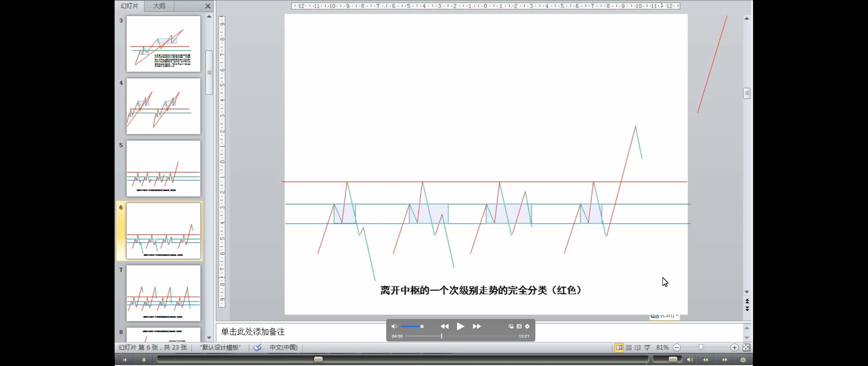The width and height of the screenshot is (868, 366).
Task: Click the thumbnail pane scroll up arrow
Action: [209, 16]
